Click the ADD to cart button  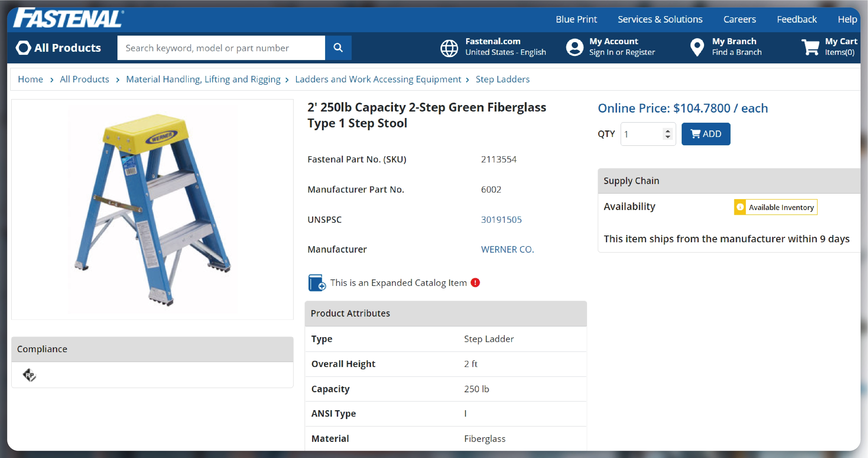(x=706, y=134)
